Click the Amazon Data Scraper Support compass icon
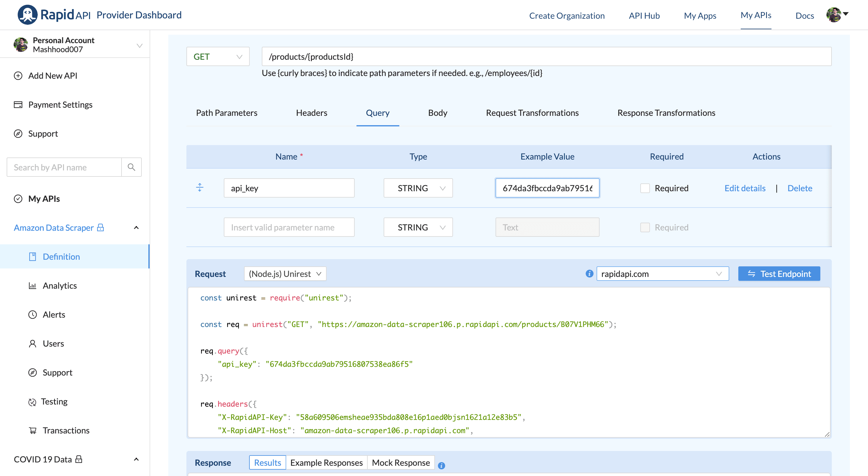Viewport: 868px width, 476px height. click(32, 373)
